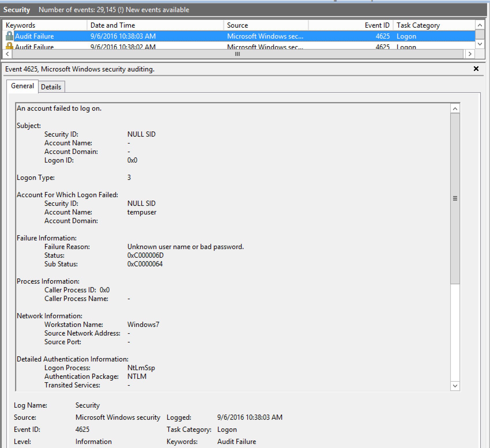The width and height of the screenshot is (490, 448).
Task: Switch to the Details tab
Action: click(x=51, y=87)
